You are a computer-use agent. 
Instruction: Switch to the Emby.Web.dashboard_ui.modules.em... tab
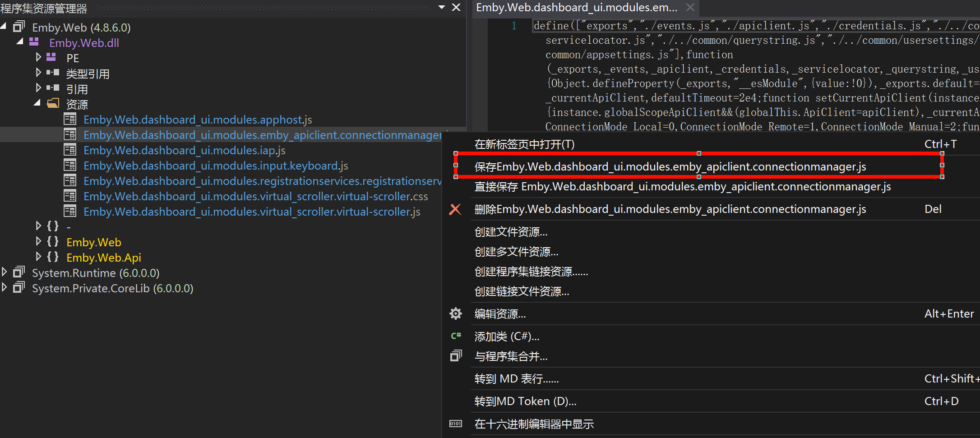pos(577,8)
